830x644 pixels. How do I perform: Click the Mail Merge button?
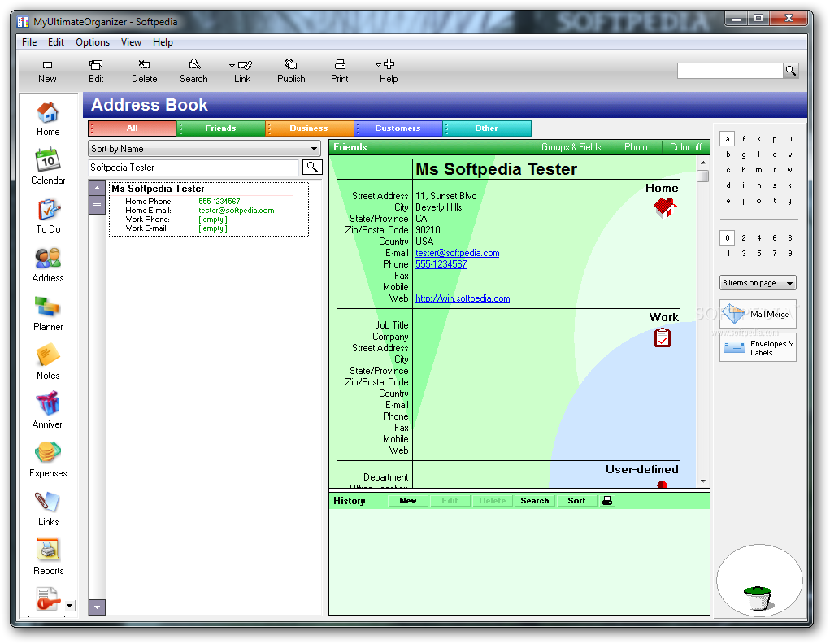(x=758, y=314)
